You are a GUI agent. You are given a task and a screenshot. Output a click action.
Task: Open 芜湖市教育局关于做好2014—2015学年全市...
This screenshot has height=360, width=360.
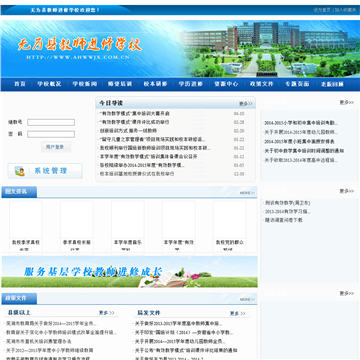click(52, 323)
